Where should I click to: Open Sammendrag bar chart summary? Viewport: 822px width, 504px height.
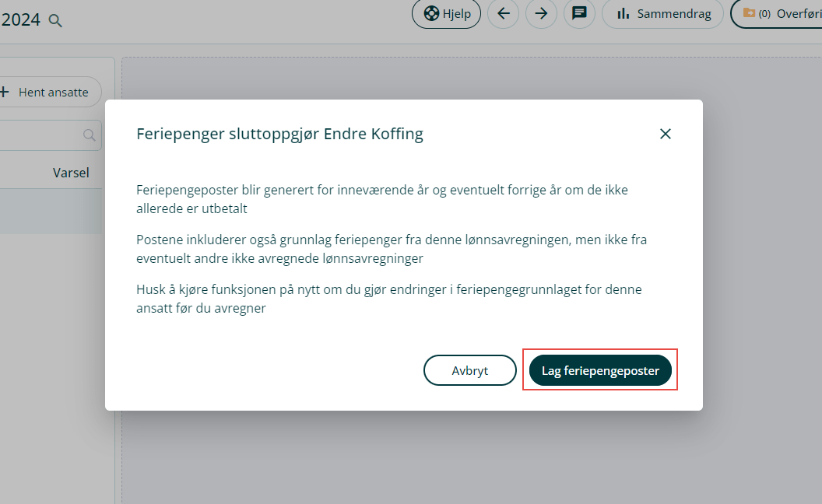click(x=662, y=14)
